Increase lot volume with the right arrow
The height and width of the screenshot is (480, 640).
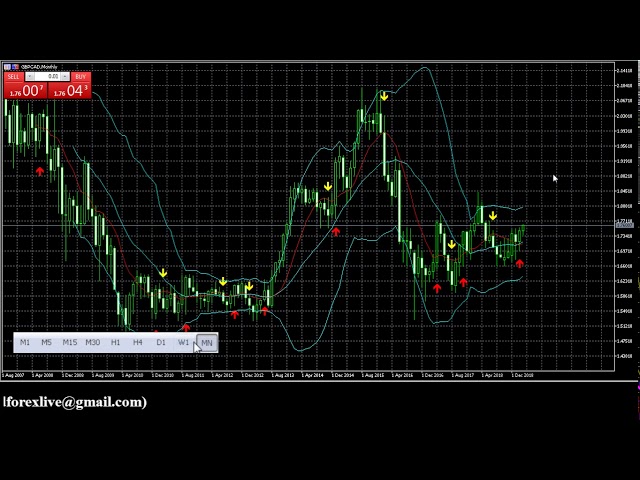click(65, 77)
